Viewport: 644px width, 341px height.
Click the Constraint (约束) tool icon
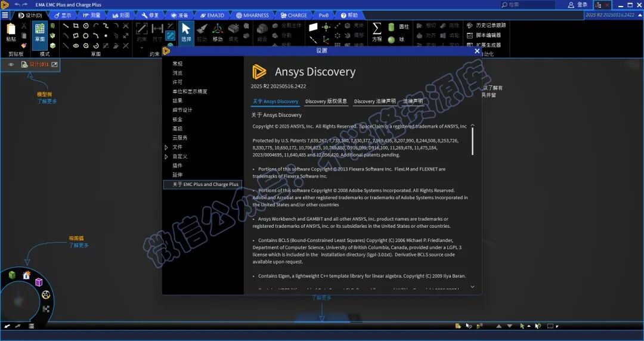click(142, 29)
